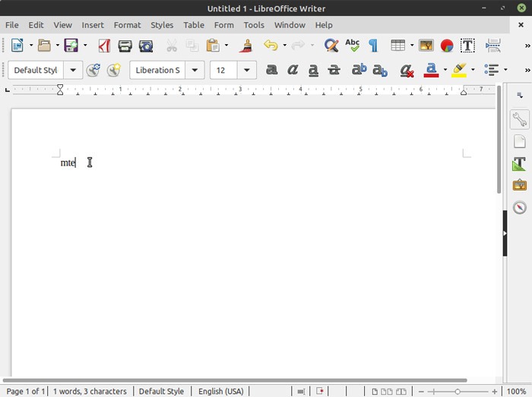532x397 pixels.
Task: Expand the font name dropdown
Action: tap(195, 70)
